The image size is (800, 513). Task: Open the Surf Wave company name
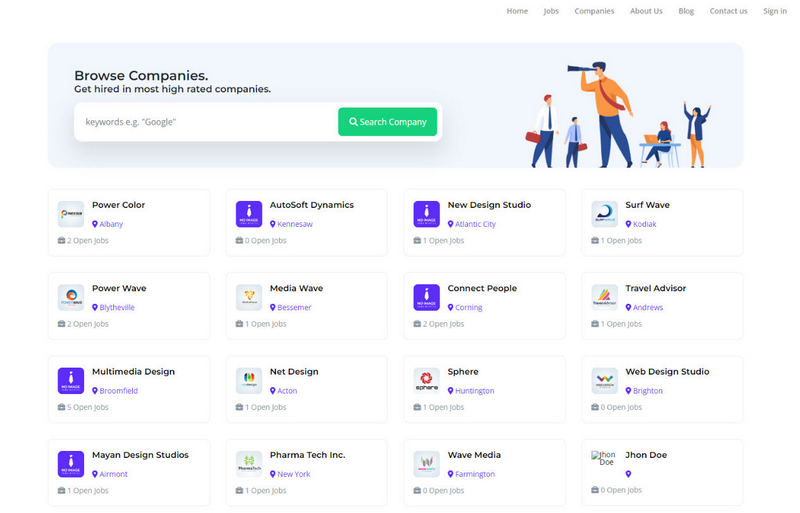coord(647,205)
